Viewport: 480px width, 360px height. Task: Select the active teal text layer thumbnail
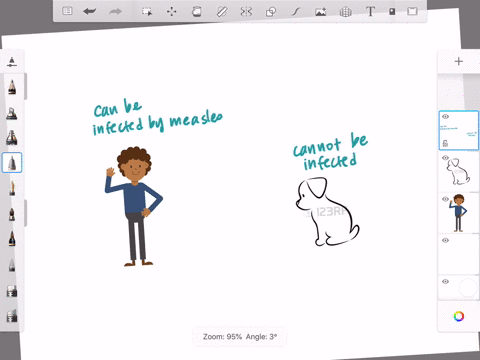[x=459, y=130]
